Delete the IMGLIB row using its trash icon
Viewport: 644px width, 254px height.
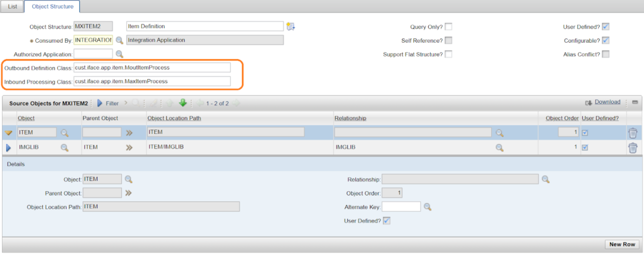click(633, 147)
